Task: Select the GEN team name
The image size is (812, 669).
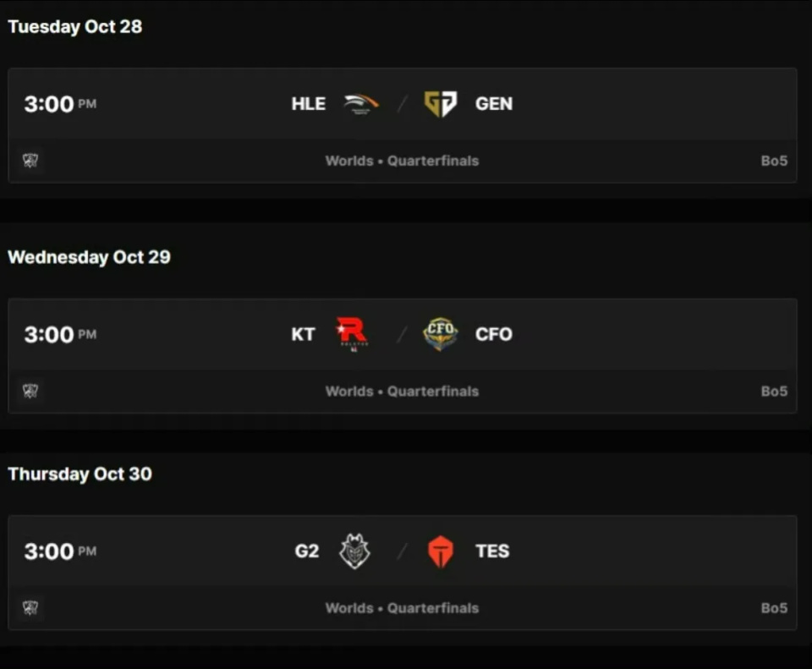Action: tap(494, 104)
